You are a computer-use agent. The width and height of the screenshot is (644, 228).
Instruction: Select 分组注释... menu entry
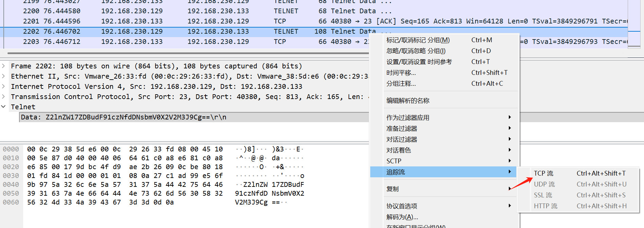[x=445, y=83]
